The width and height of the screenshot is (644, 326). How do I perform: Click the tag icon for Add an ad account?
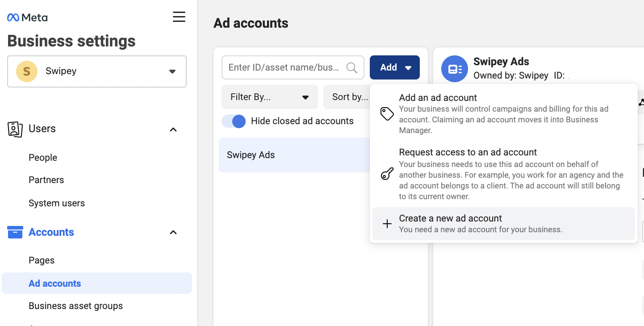(x=387, y=114)
